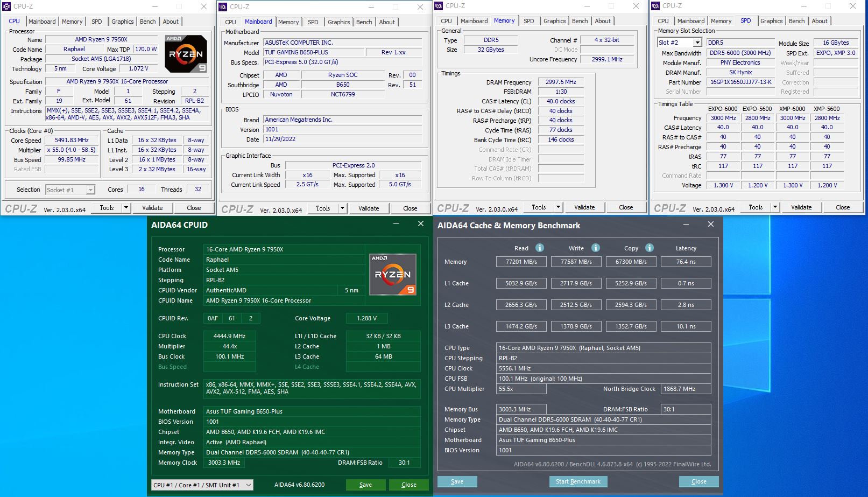Screen dimensions: 868x497
Task: Click the AIDA64 CPUID Core Voltage value 1.288 V
Action: 366,318
